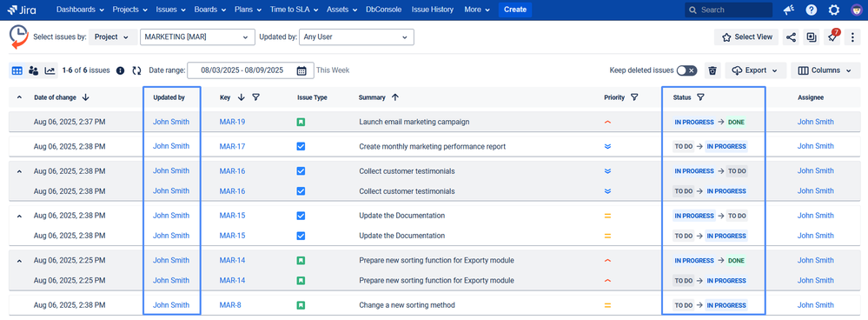Open the Boards menu
The height and width of the screenshot is (320, 868).
[x=209, y=10]
